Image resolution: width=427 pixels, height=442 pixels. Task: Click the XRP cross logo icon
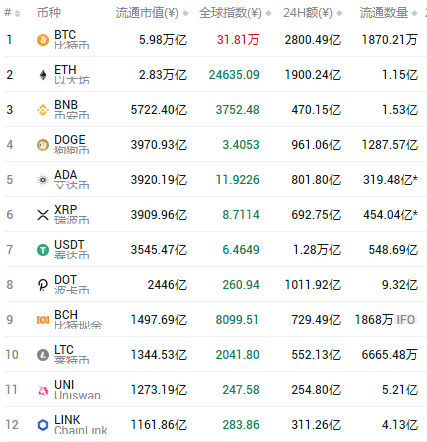click(x=43, y=215)
